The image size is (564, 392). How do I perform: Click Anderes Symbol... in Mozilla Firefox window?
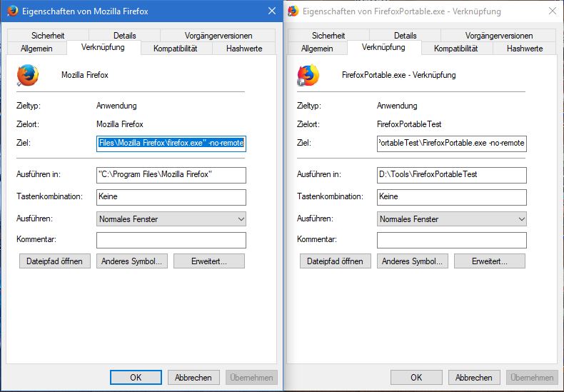click(x=131, y=261)
